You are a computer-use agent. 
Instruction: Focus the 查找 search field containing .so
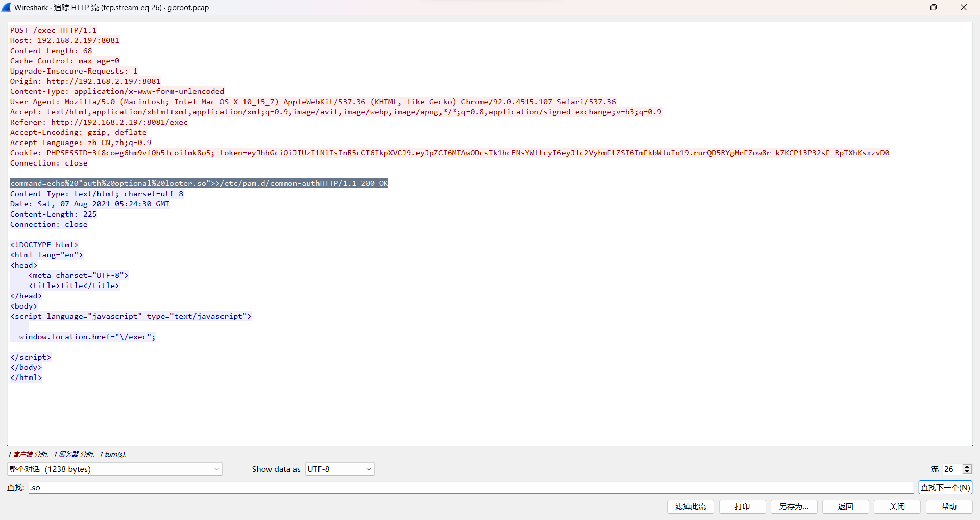tap(471, 488)
